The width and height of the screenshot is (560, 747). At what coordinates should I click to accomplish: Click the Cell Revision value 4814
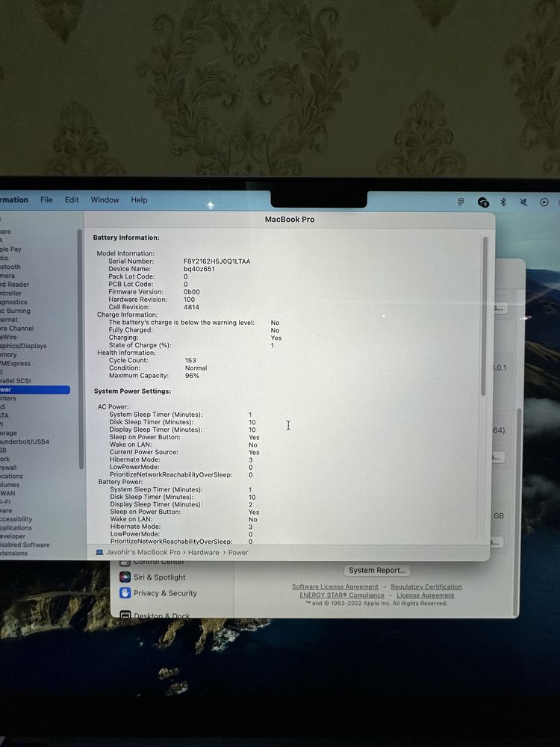191,307
